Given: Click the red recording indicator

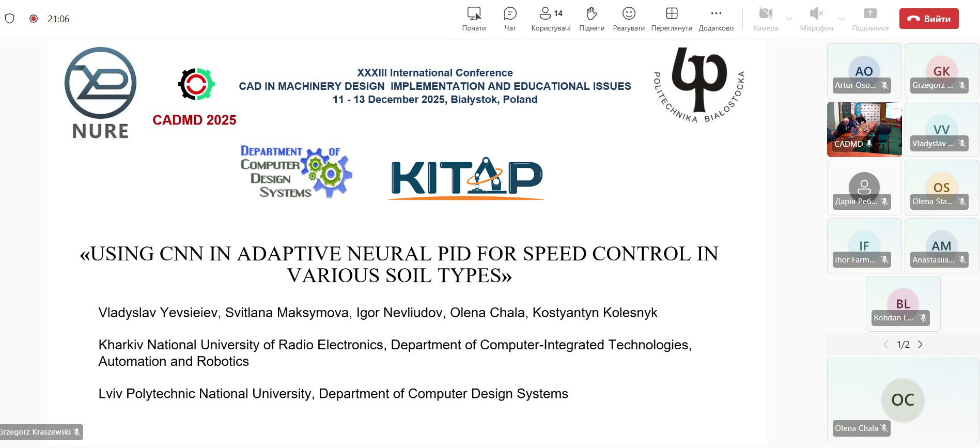Looking at the screenshot, I should coord(34,19).
